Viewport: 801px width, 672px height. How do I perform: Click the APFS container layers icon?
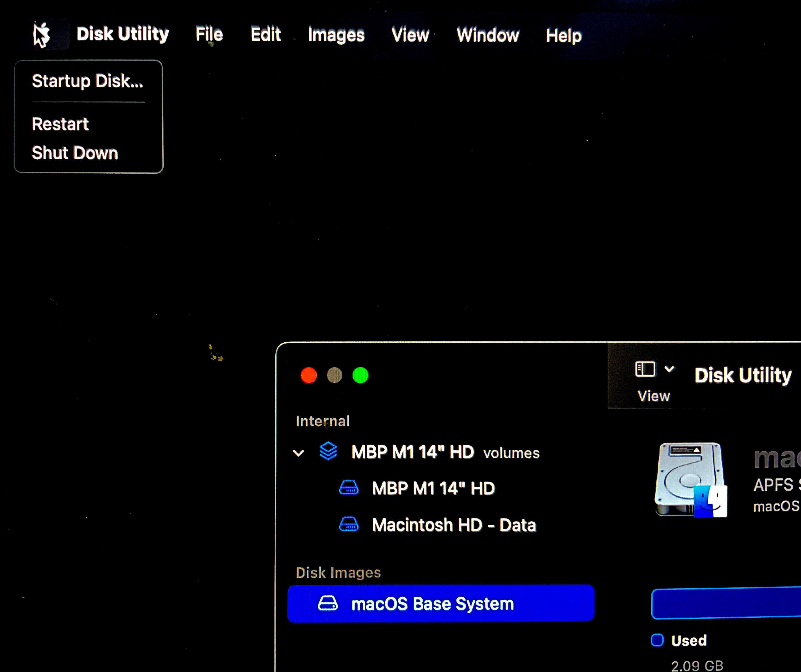[328, 452]
